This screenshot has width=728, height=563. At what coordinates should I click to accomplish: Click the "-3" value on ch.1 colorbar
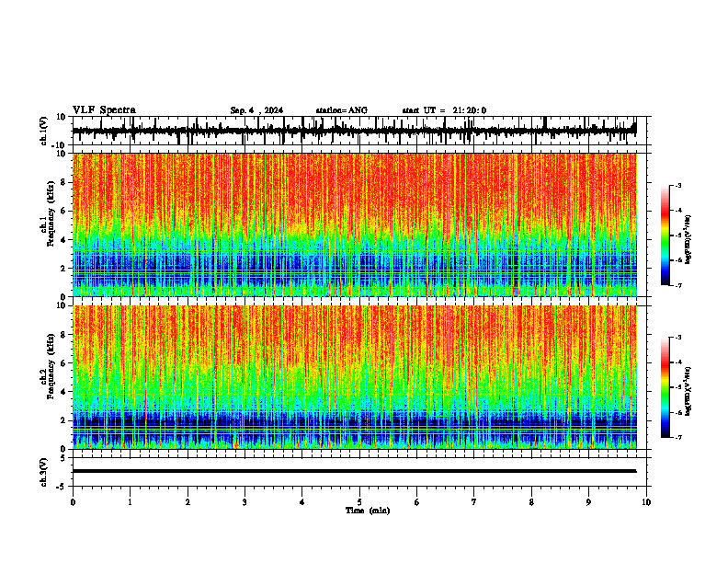(678, 186)
